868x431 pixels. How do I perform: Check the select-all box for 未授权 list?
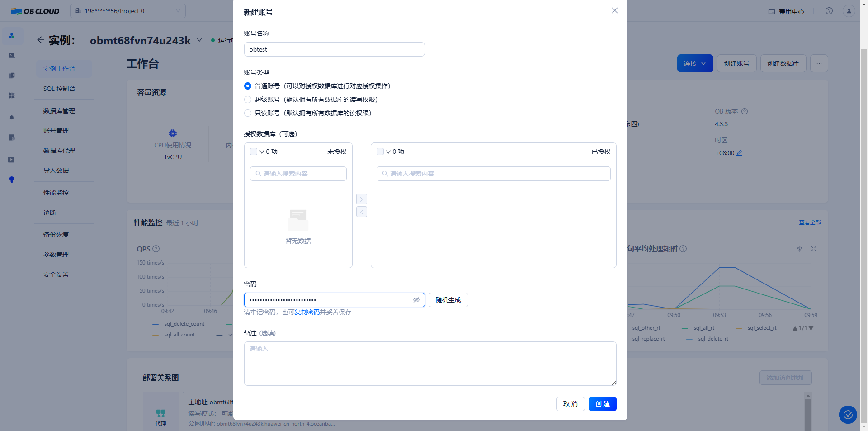[254, 152]
